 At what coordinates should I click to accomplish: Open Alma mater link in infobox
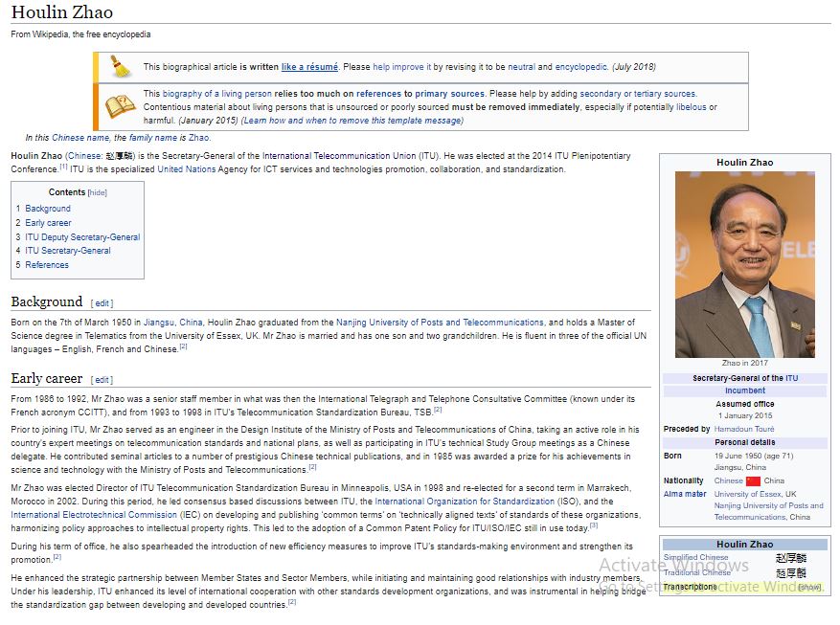click(x=685, y=494)
